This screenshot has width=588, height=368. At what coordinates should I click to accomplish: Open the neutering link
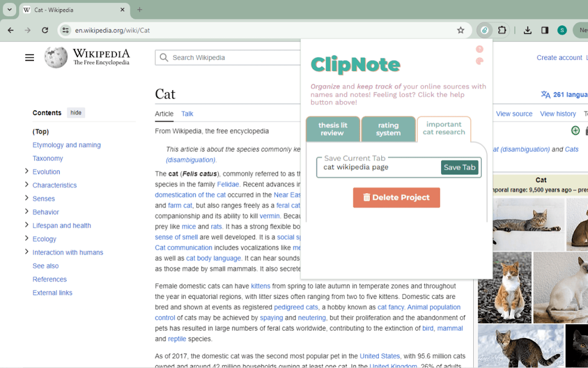312,317
